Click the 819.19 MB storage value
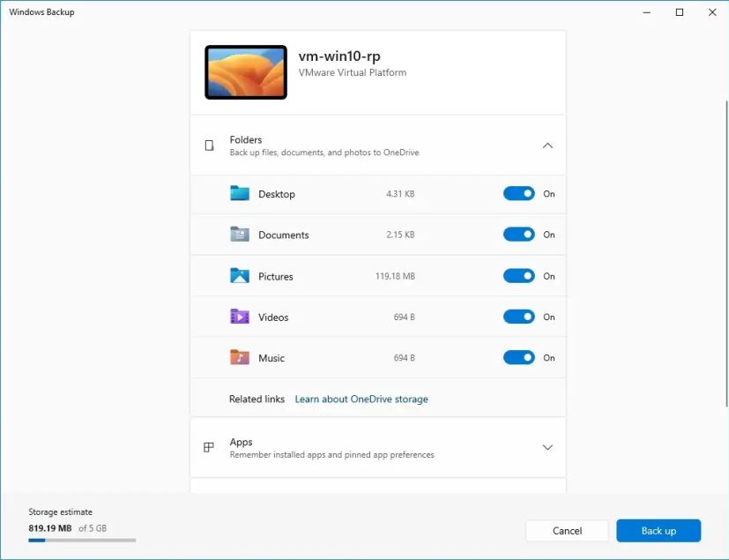 pos(50,528)
